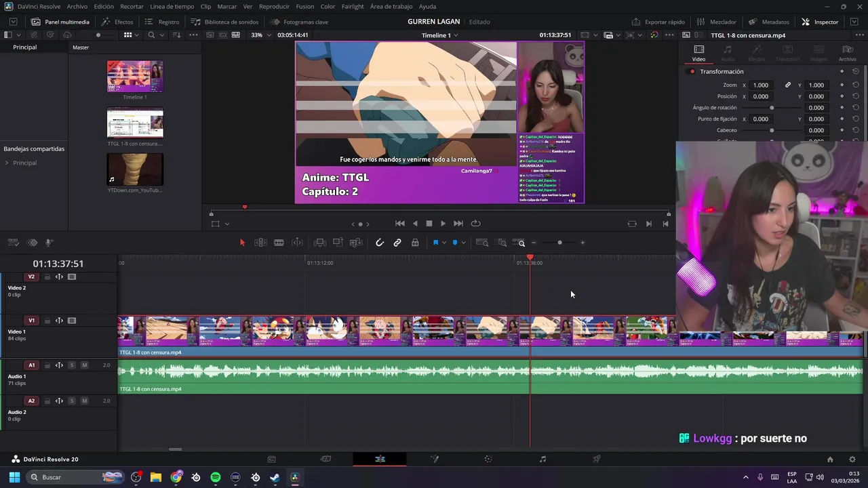
Task: Click the detail zoom icon
Action: (x=502, y=243)
